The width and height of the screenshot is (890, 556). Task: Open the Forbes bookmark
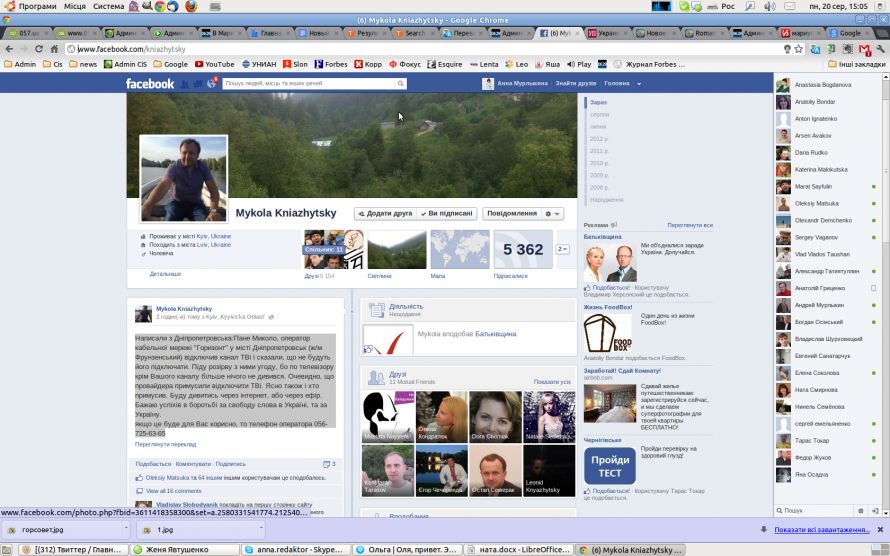(x=331, y=64)
